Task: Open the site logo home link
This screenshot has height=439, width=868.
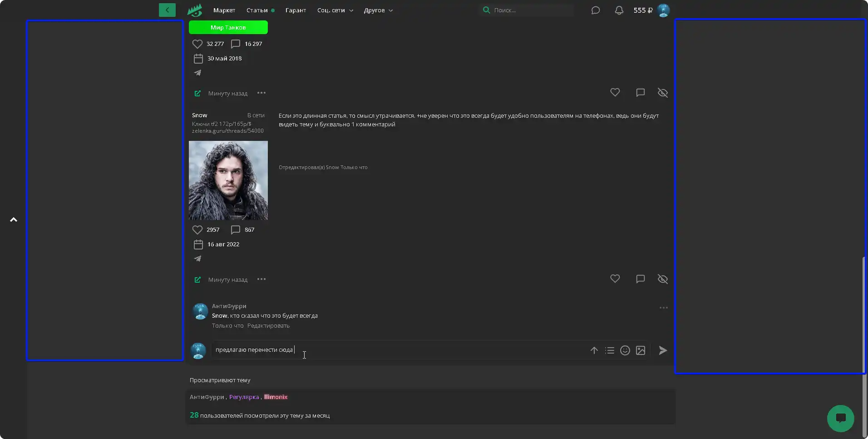Action: (x=195, y=10)
